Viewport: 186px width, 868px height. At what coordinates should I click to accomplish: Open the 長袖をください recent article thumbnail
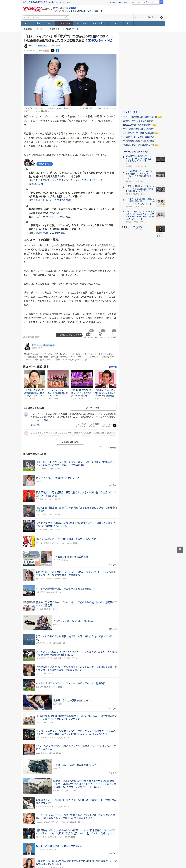coord(34,379)
